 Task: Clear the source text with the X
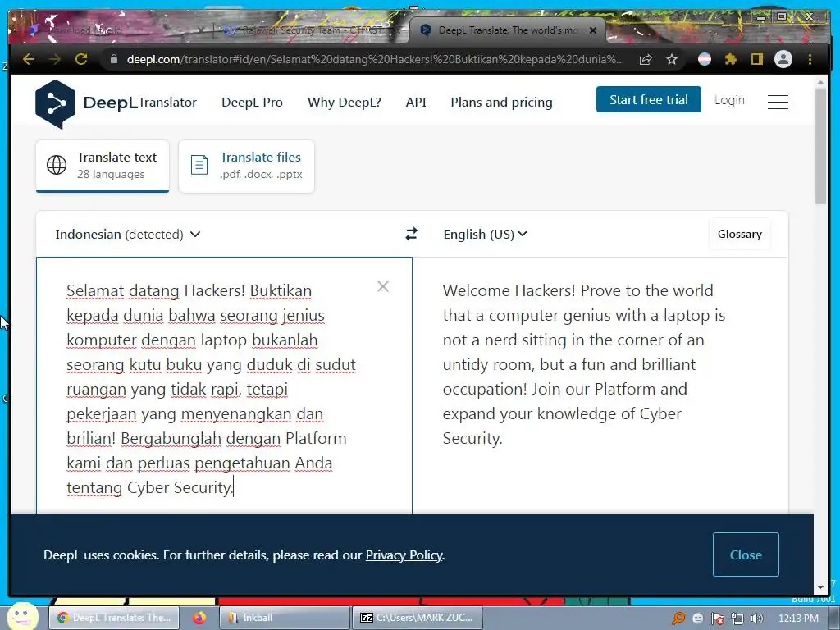click(383, 286)
